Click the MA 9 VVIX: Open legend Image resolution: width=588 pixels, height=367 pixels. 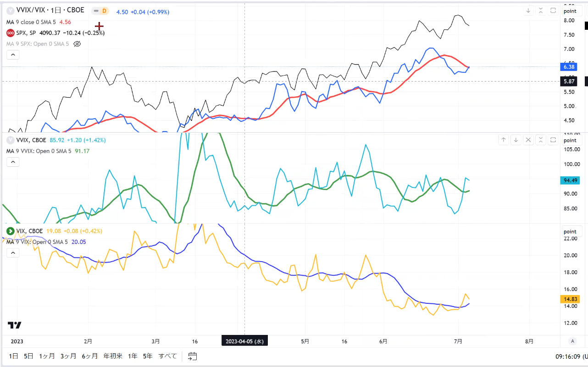[x=39, y=151]
